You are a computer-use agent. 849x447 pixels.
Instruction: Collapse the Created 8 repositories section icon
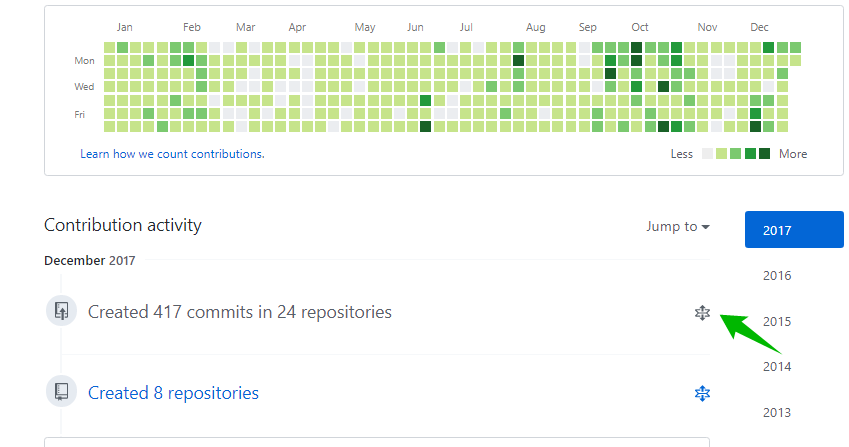pyautogui.click(x=702, y=393)
